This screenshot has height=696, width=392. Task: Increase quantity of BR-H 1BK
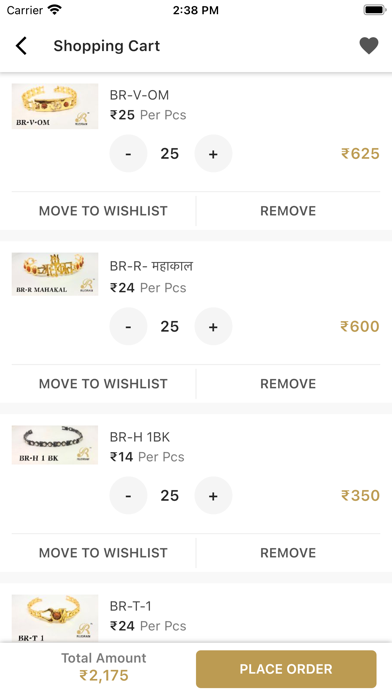[x=213, y=495]
